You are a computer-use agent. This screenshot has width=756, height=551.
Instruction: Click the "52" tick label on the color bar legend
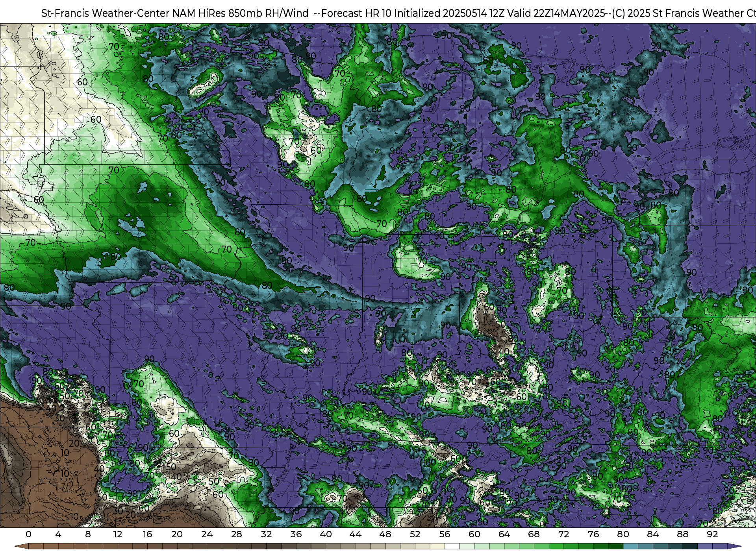tap(415, 534)
